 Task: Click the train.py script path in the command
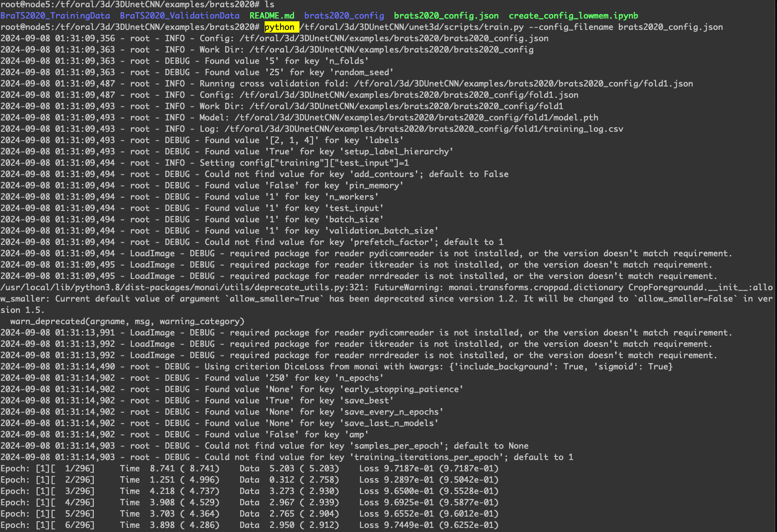411,27
